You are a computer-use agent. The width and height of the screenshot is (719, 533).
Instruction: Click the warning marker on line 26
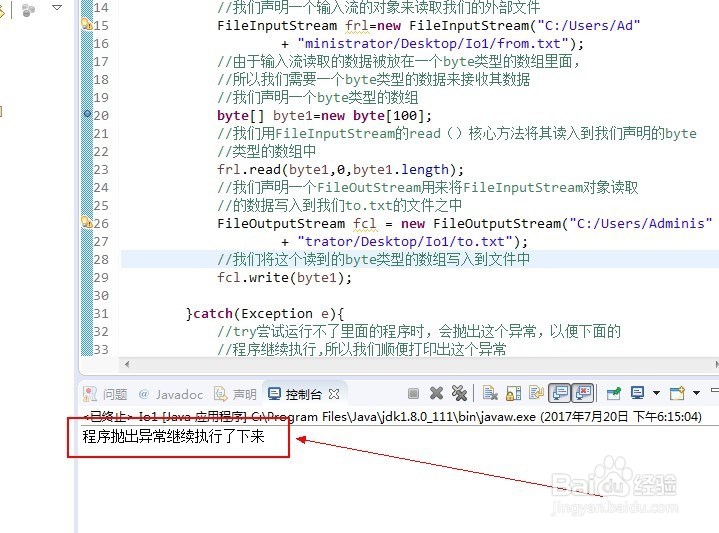(87, 222)
